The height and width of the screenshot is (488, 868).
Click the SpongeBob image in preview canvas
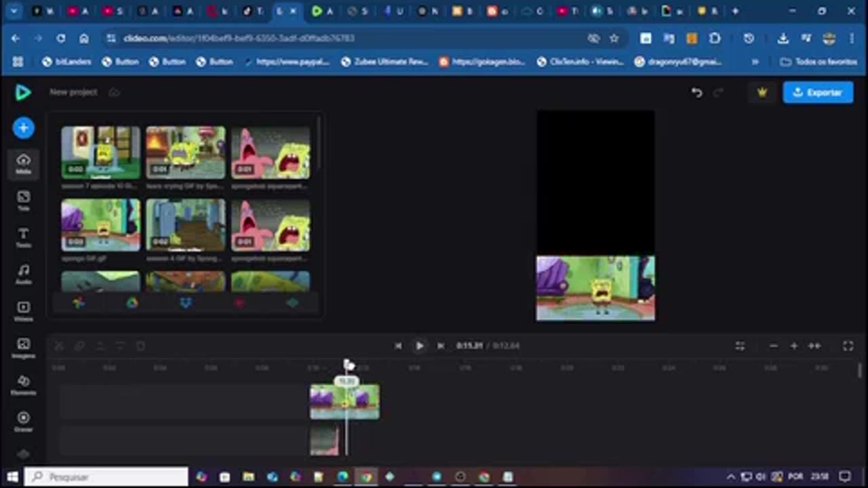595,288
